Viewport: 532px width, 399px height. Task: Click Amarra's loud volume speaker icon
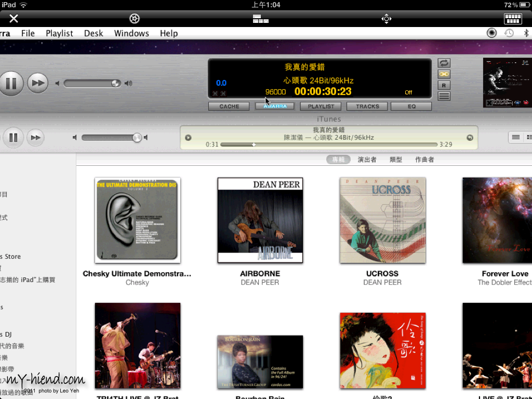point(128,84)
